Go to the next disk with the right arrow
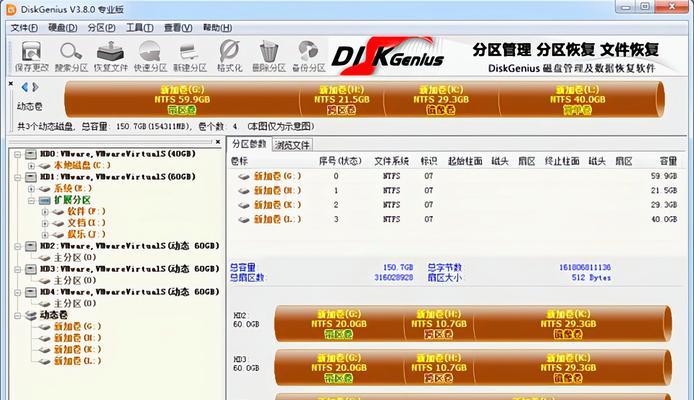 tap(35, 87)
